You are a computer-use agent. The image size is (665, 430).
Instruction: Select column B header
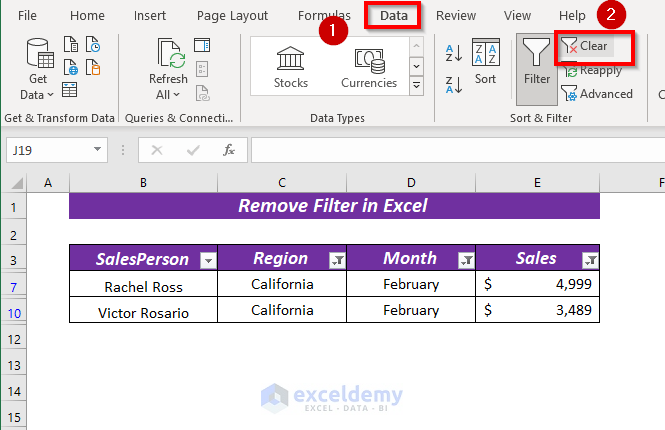(x=143, y=183)
